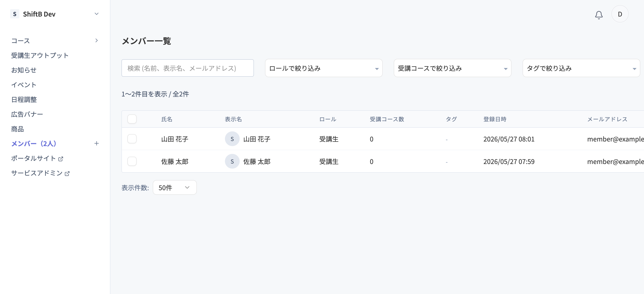Click the ShiftB Dev S logo icon
The width and height of the screenshot is (644, 294).
(14, 14)
